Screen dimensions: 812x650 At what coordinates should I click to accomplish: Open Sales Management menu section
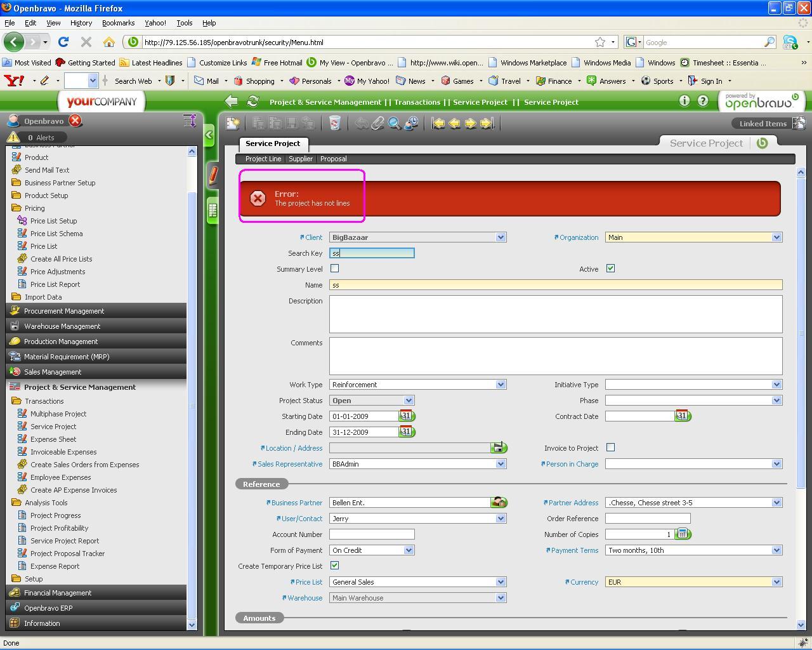click(96, 372)
